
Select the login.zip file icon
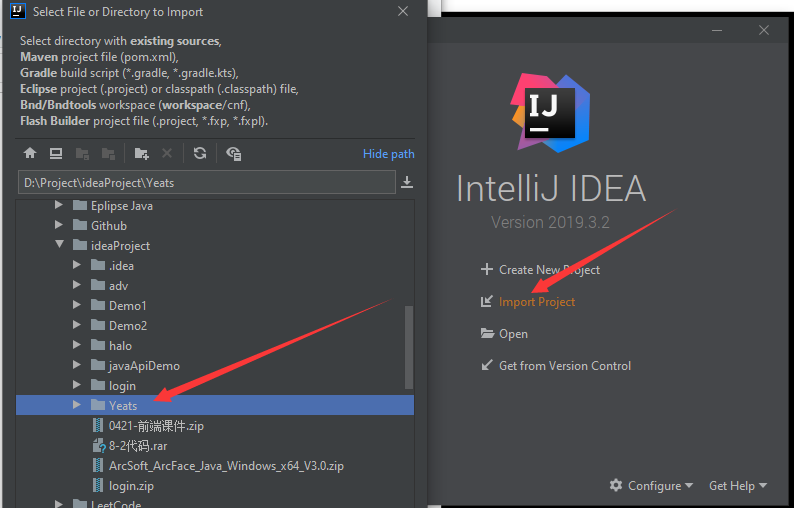click(x=98, y=485)
